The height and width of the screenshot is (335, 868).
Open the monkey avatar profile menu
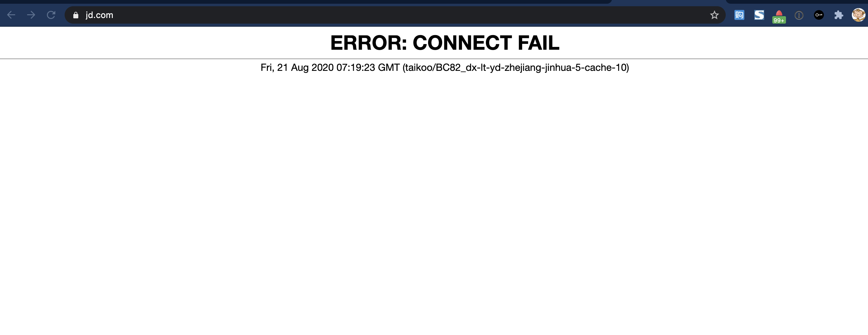[859, 15]
